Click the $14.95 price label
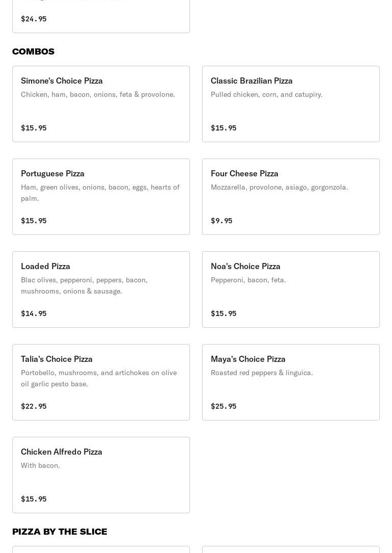This screenshot has width=392, height=553. [34, 313]
